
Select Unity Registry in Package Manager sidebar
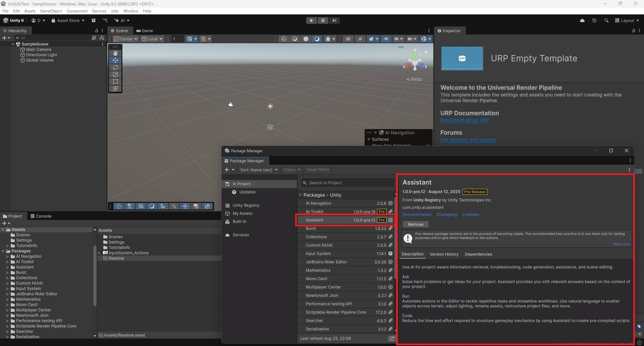point(246,205)
